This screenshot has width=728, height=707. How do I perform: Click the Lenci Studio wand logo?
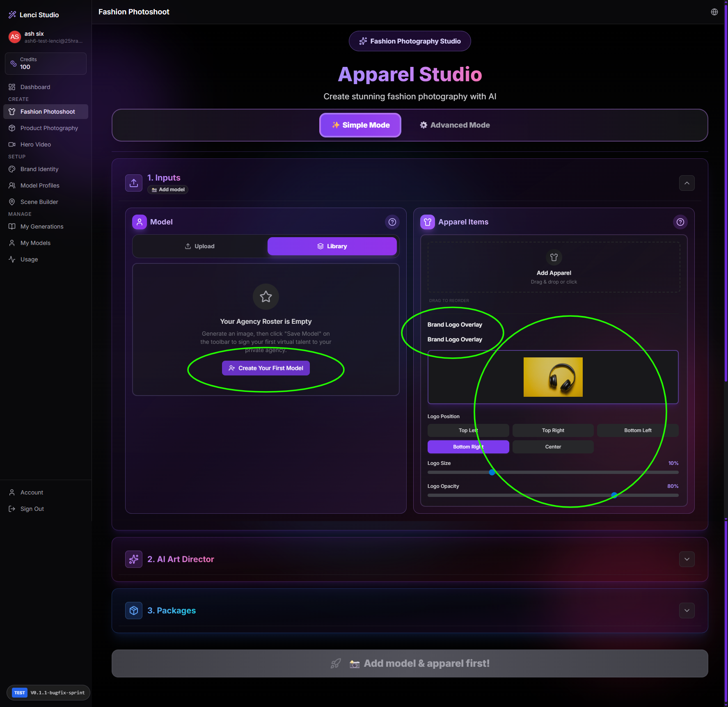[12, 15]
